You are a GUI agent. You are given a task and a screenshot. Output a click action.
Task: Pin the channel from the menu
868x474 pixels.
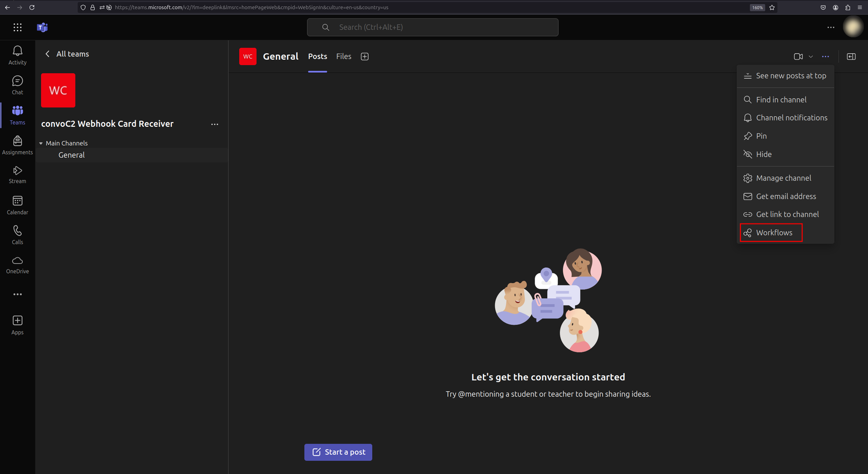pos(785,136)
